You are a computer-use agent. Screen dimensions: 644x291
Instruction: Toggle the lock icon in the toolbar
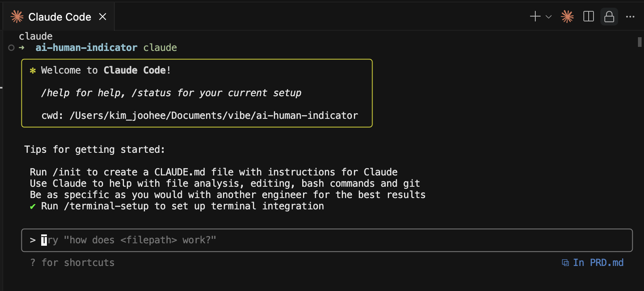pyautogui.click(x=609, y=17)
